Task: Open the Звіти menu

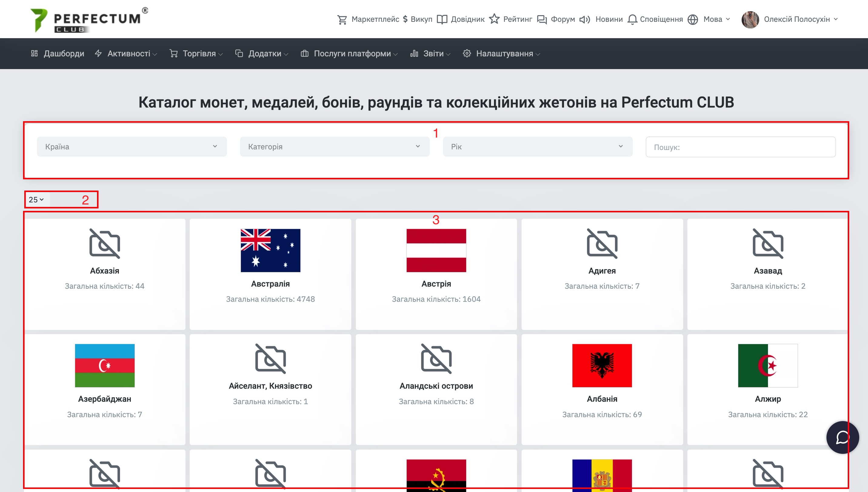Action: 430,53
